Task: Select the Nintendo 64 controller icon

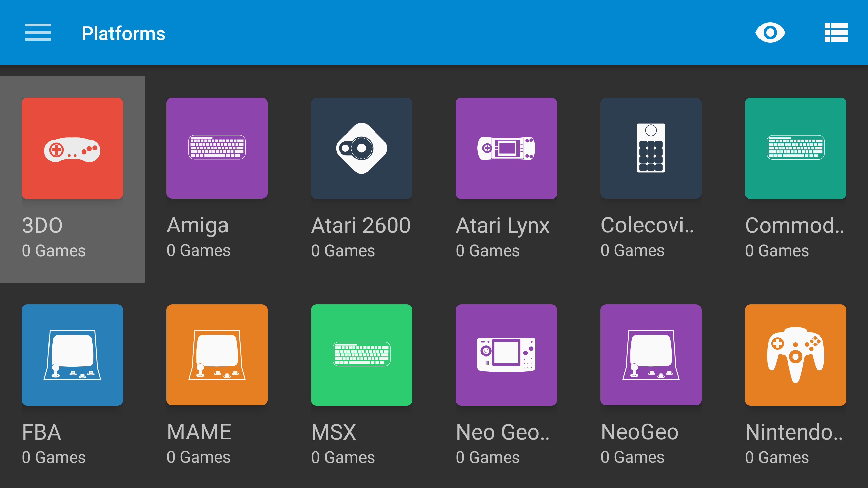Action: pos(795,355)
